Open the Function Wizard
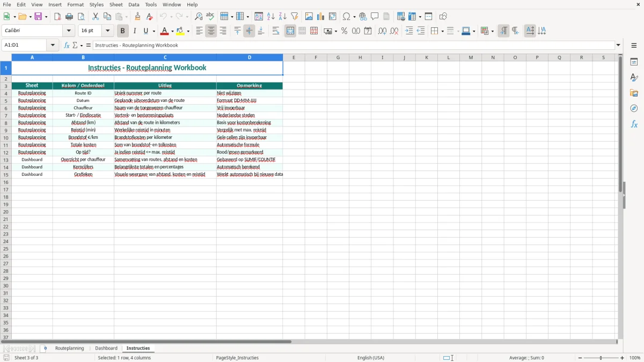 (x=67, y=45)
